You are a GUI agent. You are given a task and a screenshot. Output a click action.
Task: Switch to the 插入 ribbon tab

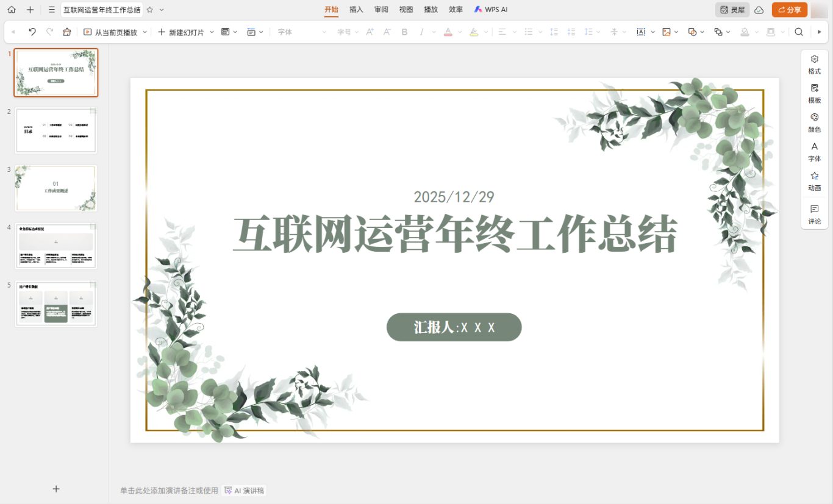[x=356, y=9]
